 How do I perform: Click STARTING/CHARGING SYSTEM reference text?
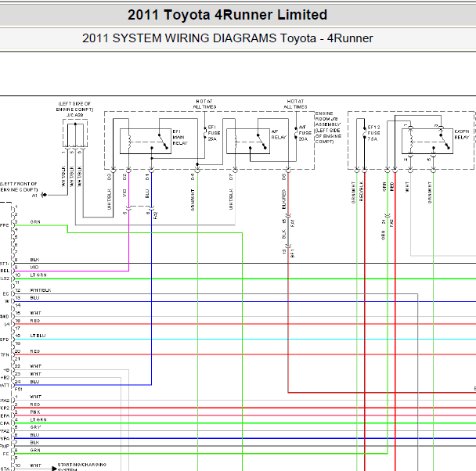coord(82,467)
